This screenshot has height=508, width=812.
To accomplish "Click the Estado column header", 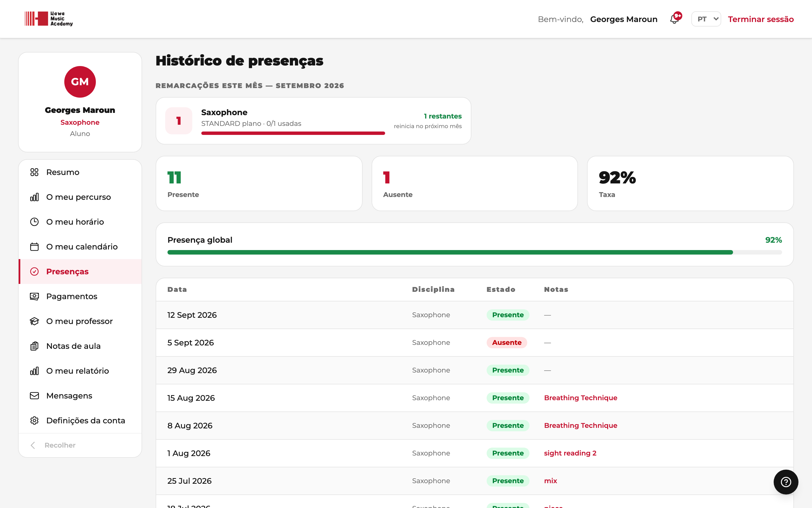I will (x=501, y=289).
